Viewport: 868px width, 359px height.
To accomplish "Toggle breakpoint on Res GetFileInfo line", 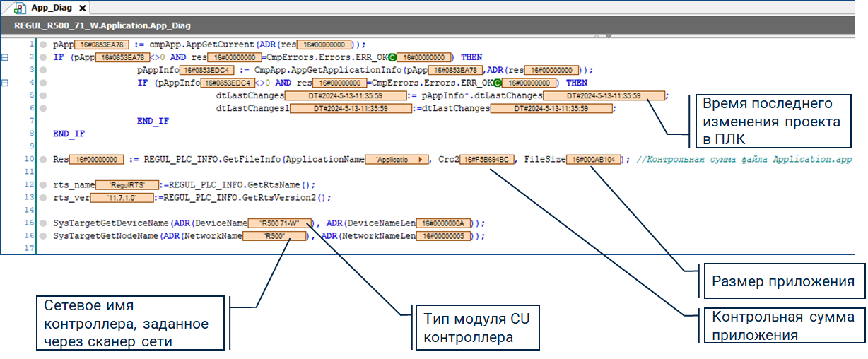I will coord(43,160).
